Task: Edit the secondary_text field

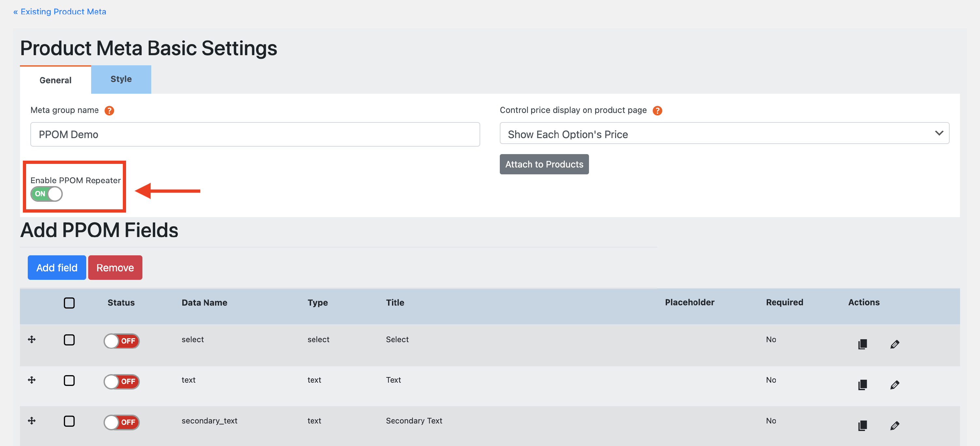Action: [x=894, y=425]
